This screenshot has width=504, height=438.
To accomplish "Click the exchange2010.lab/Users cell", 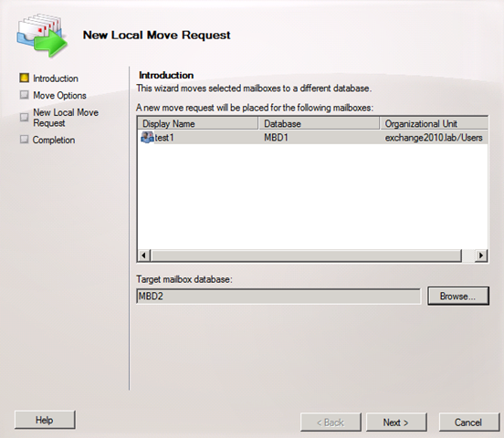I will click(434, 138).
